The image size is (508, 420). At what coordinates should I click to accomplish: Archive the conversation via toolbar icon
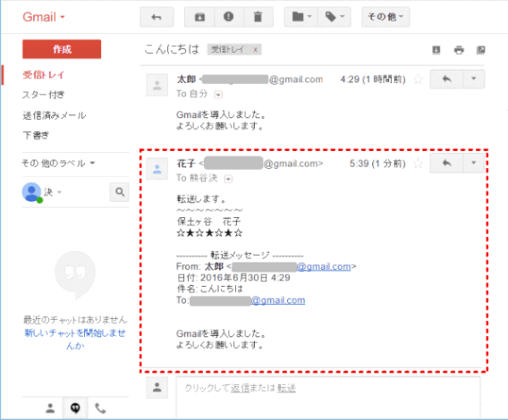[x=199, y=17]
